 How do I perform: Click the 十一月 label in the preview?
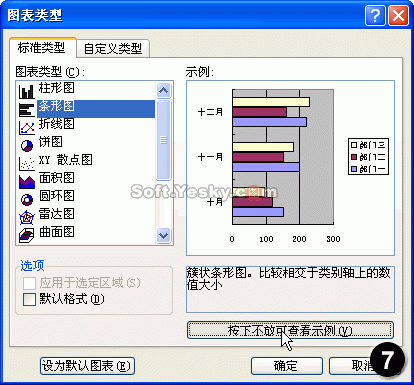pyautogui.click(x=210, y=157)
